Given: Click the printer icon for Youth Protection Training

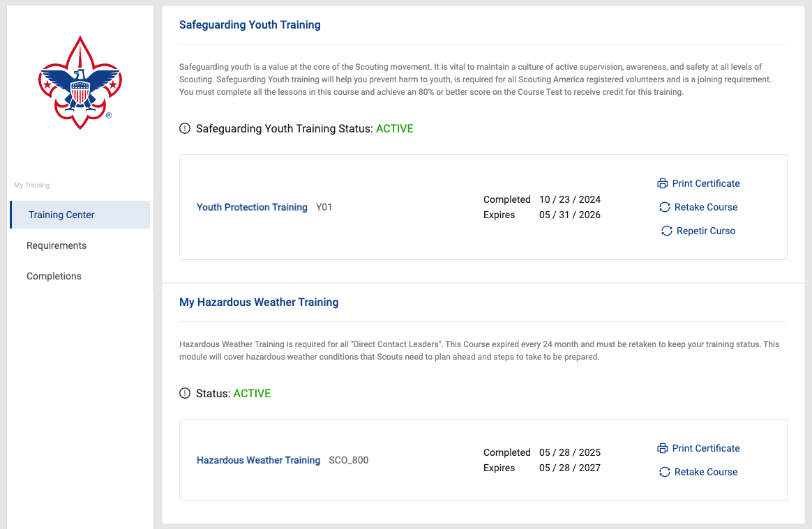Looking at the screenshot, I should [x=662, y=183].
